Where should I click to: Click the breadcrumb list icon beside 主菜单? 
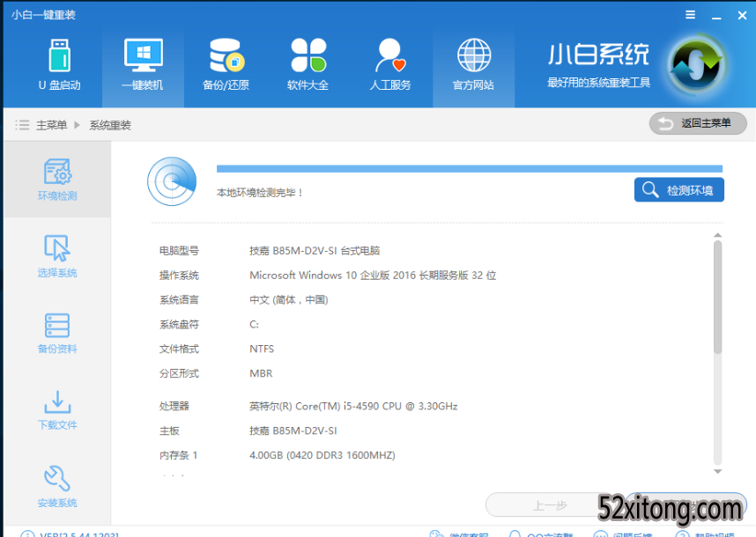click(22, 125)
